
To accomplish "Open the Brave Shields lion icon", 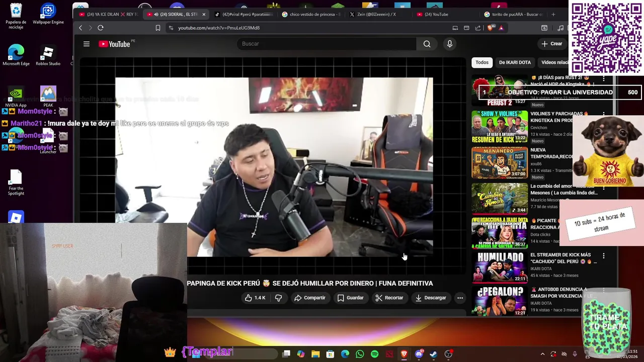I will click(491, 28).
